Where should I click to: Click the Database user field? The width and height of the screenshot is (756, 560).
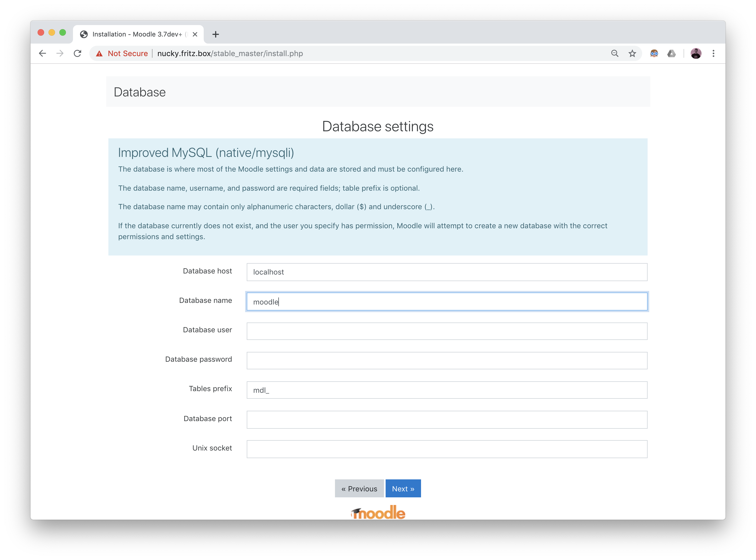447,331
